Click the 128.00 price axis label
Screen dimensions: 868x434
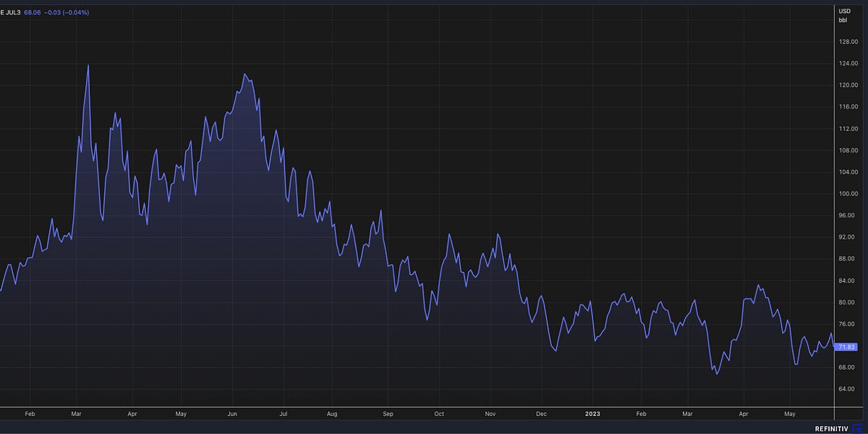(848, 42)
